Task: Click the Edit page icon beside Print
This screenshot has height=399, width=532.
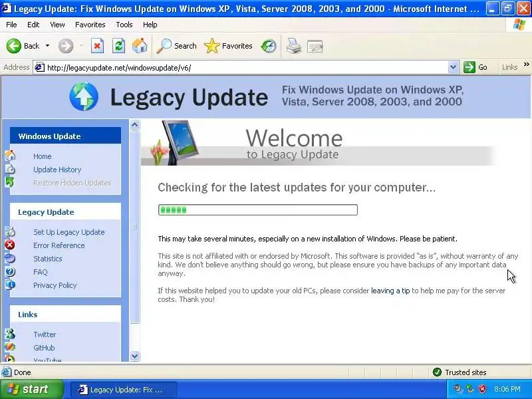Action: click(315, 46)
